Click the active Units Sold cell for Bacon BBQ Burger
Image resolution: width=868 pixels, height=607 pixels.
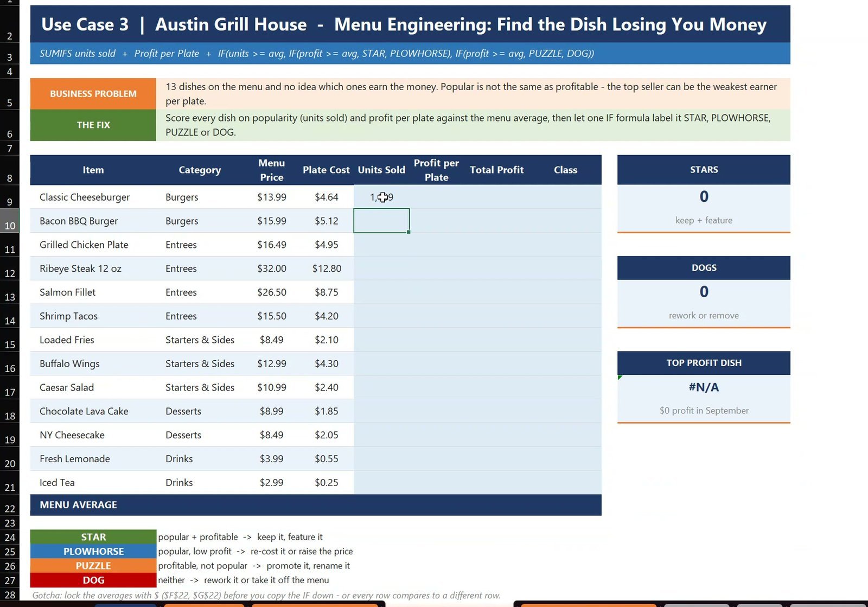tap(381, 221)
